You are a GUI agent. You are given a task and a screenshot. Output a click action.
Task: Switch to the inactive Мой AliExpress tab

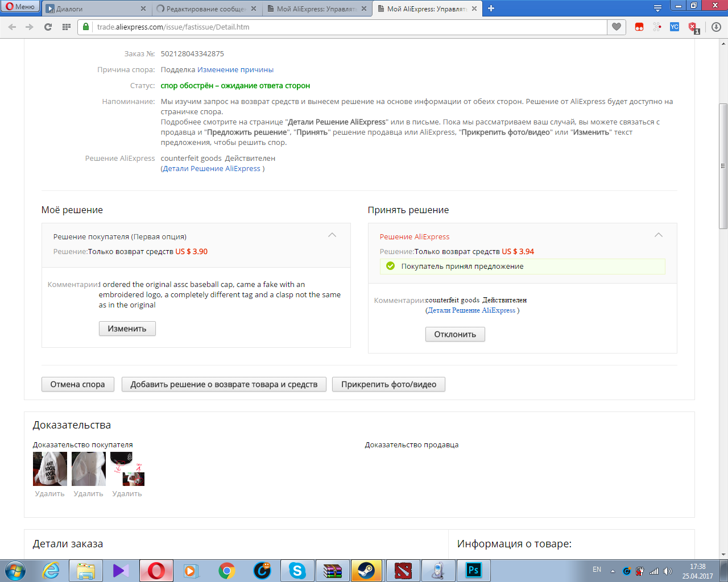(316, 9)
